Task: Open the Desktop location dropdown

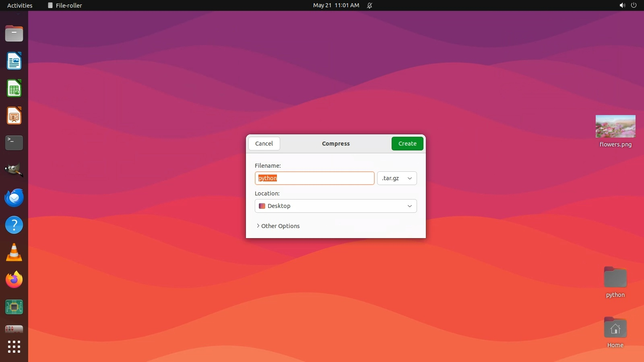Action: tap(335, 206)
